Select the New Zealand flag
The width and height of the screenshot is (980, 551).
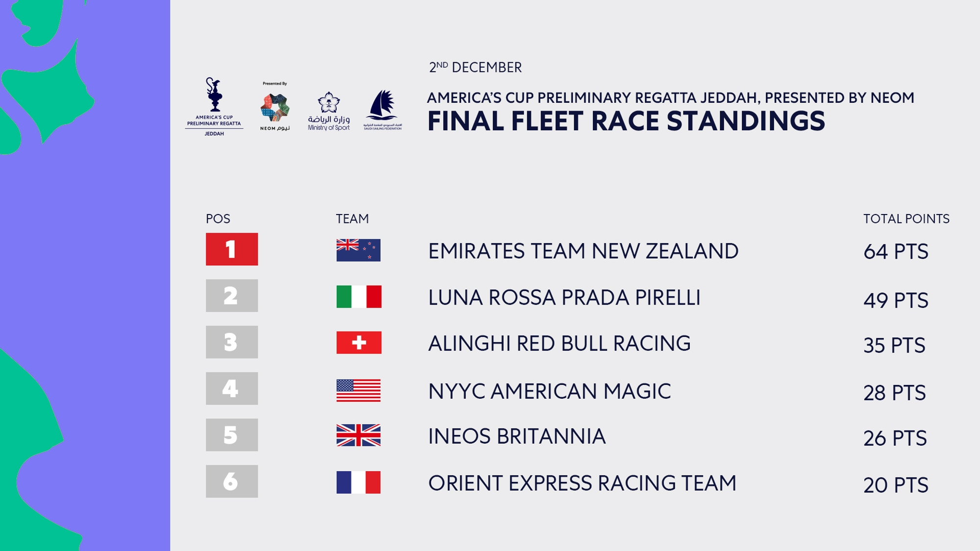click(358, 250)
